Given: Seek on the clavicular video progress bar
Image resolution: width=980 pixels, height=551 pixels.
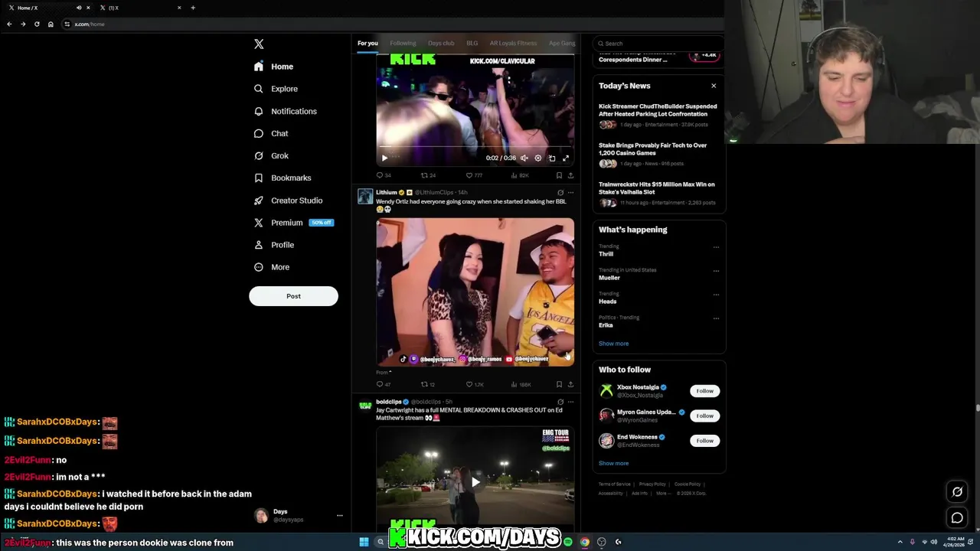Looking at the screenshot, I should 475,148.
